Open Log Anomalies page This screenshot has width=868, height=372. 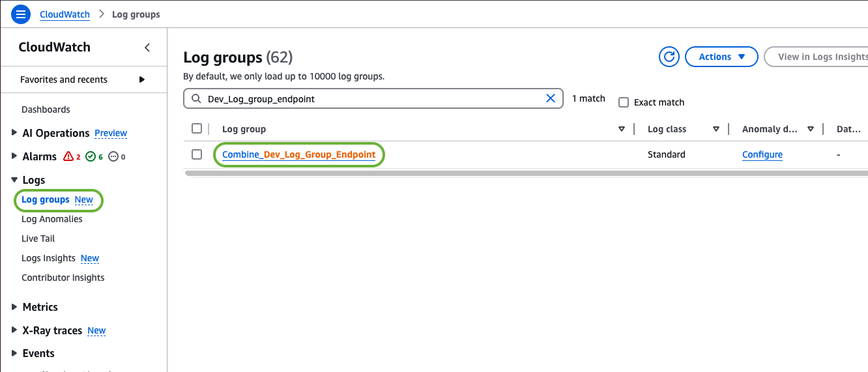point(52,219)
